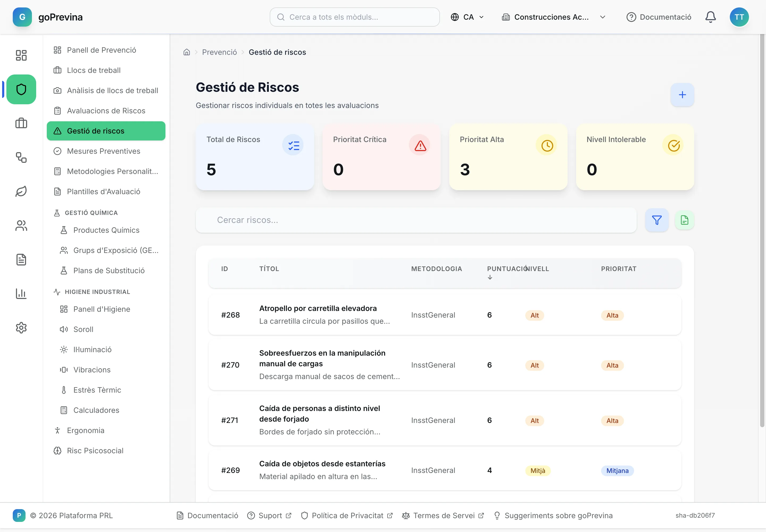Open Mesures Preventives menu item
This screenshot has height=532, width=766.
click(106, 151)
